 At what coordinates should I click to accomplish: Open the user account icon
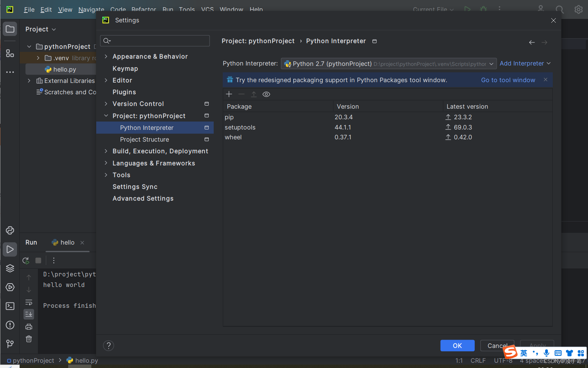541,9
